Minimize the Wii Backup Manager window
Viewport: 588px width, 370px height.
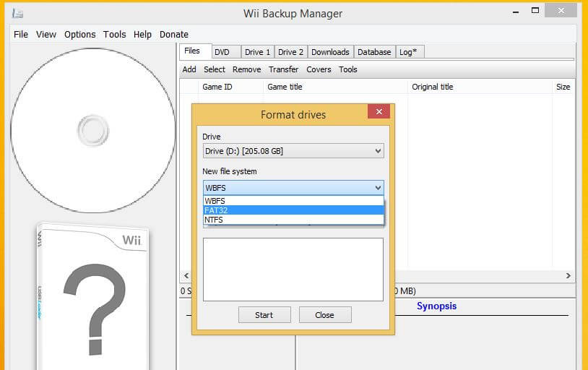pyautogui.click(x=516, y=12)
